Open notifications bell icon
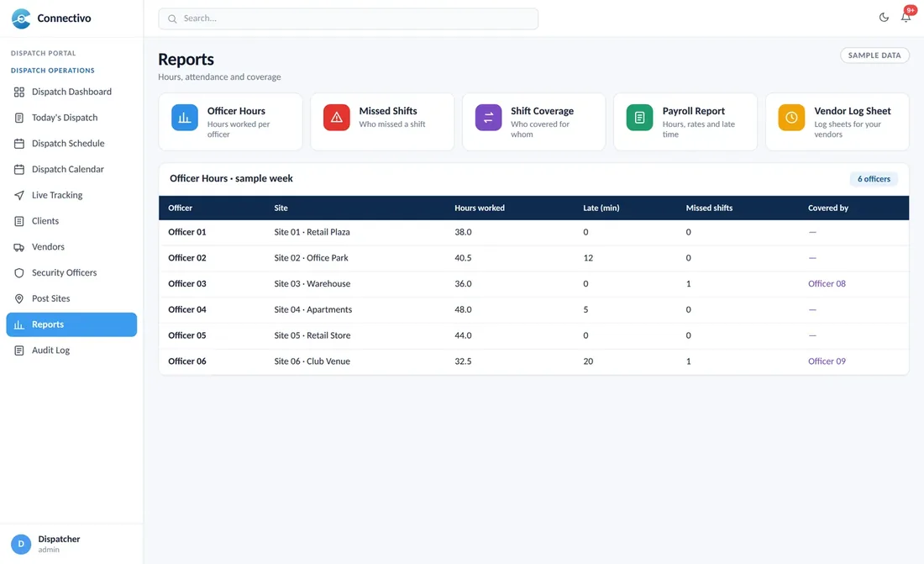 tap(906, 18)
